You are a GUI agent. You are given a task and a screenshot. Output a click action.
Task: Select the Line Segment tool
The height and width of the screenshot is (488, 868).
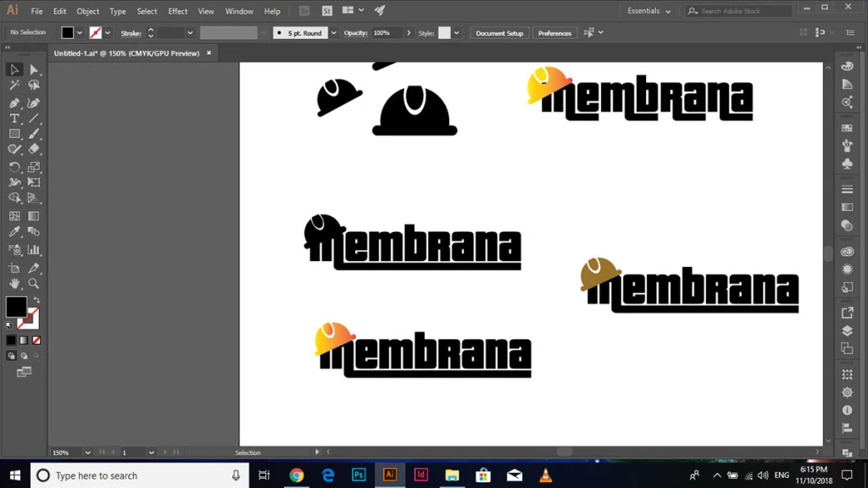click(x=34, y=119)
